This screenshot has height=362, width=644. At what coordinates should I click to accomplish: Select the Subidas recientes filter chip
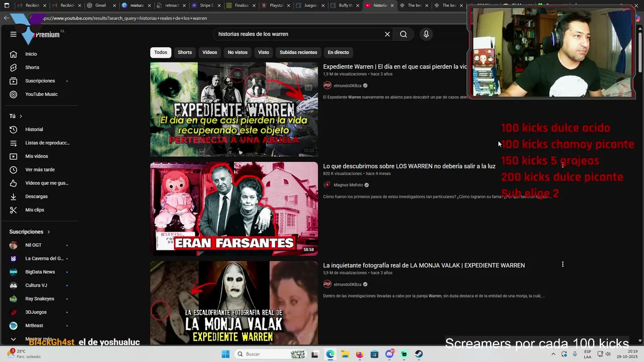[298, 52]
